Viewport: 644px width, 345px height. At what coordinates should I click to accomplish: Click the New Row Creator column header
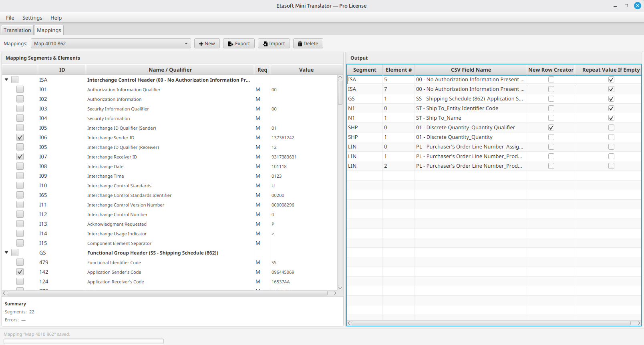[x=551, y=70]
